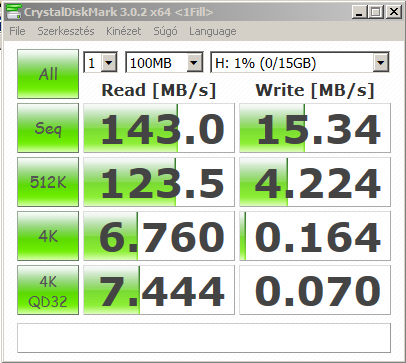This screenshot has height=363, width=406.
Task: Expand the H: drive selection dropdown
Action: 380,62
